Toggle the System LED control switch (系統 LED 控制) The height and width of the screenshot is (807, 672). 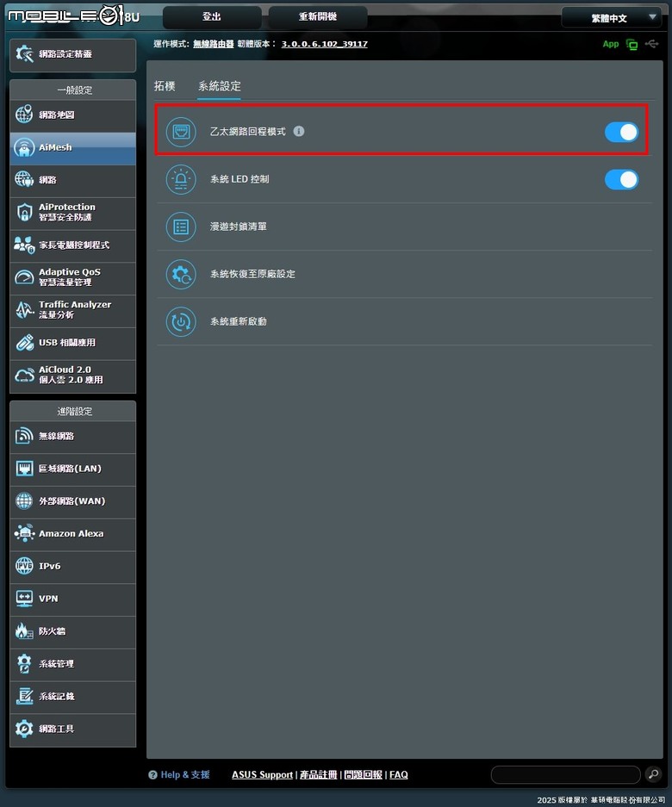click(x=621, y=180)
